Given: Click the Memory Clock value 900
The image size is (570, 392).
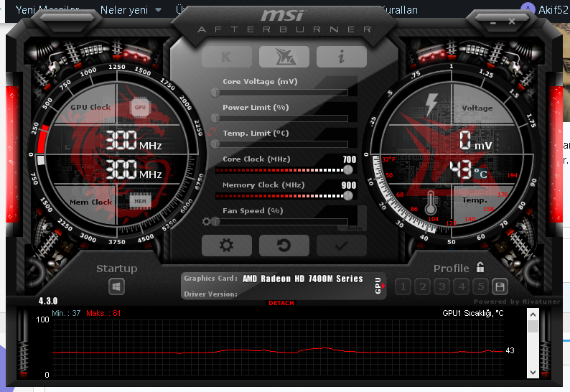Looking at the screenshot, I should [349, 185].
